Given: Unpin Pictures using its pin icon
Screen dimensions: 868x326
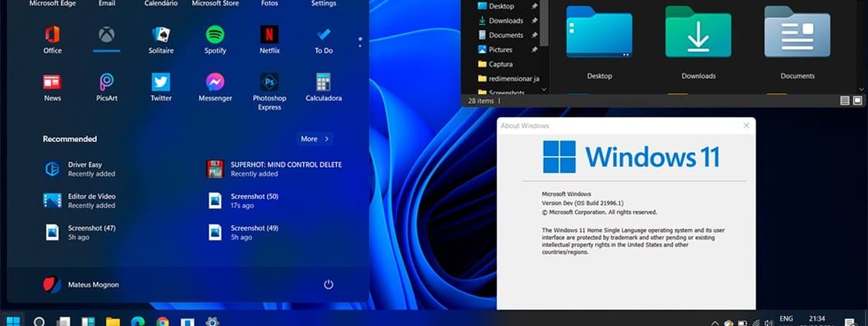Looking at the screenshot, I should click(534, 50).
